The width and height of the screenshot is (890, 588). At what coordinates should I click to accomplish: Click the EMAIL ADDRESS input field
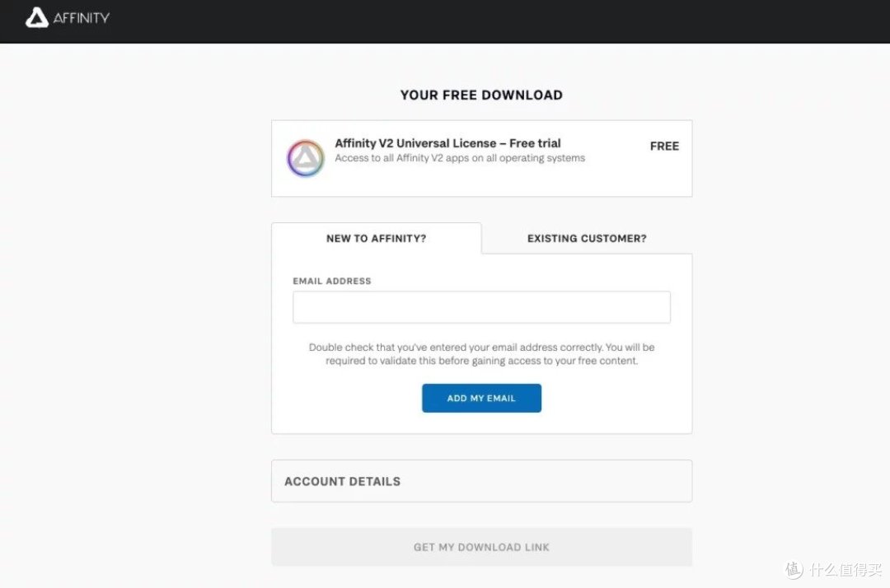(481, 306)
